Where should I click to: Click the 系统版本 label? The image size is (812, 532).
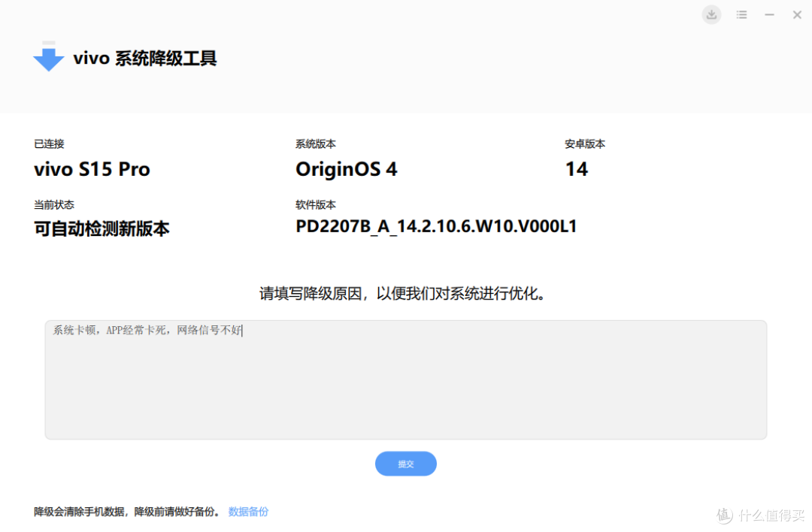pyautogui.click(x=315, y=144)
